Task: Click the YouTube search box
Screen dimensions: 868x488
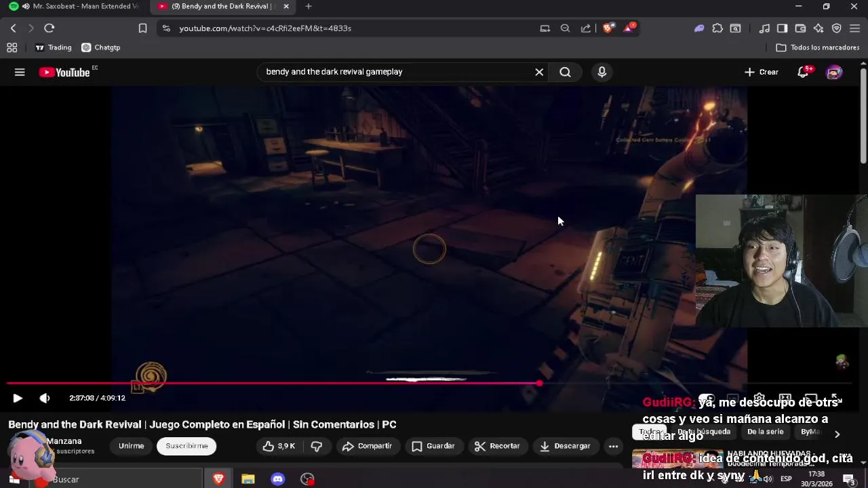Action: pos(397,72)
